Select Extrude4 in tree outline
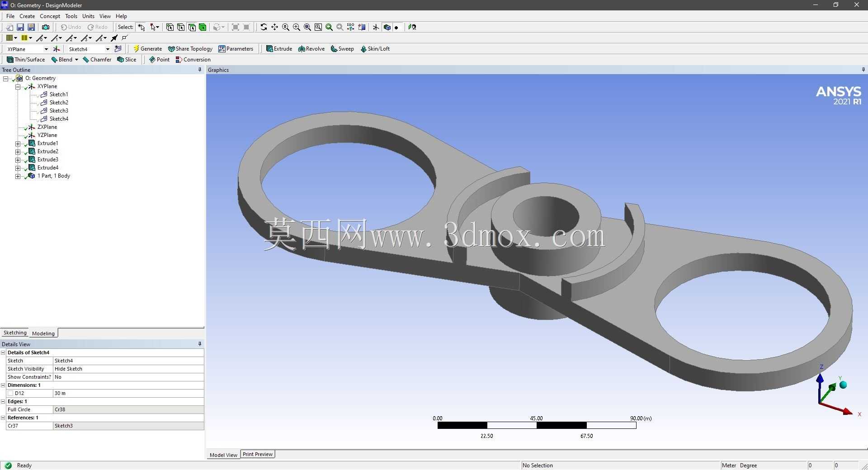The height and width of the screenshot is (470, 868). point(48,168)
